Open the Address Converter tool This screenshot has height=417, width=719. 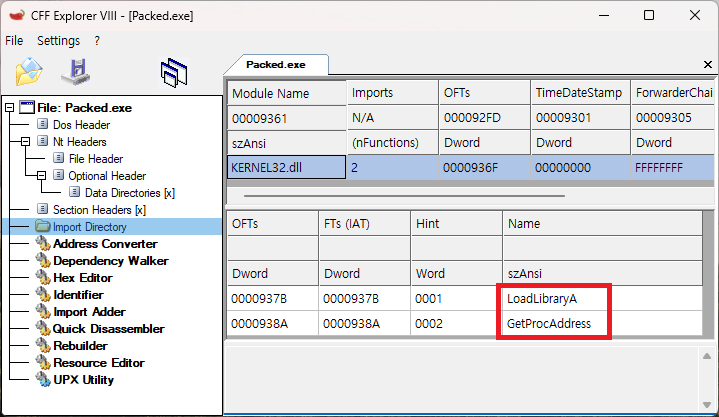pyautogui.click(x=104, y=244)
